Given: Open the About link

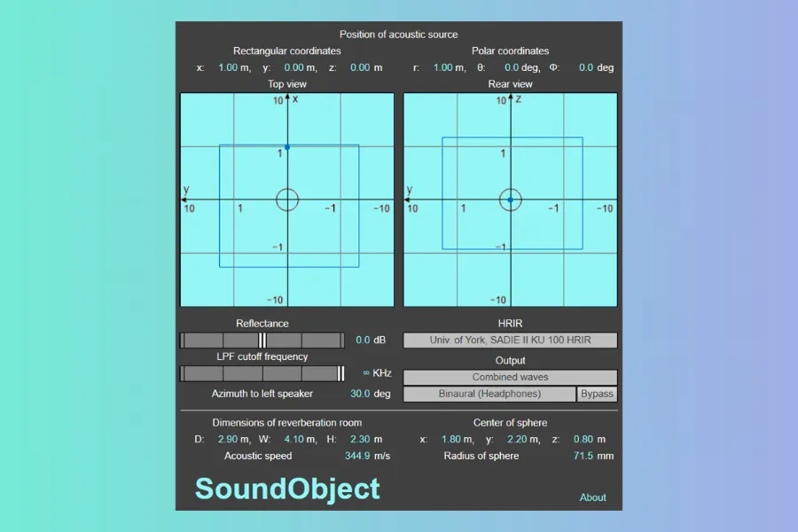Looking at the screenshot, I should pyautogui.click(x=592, y=497).
